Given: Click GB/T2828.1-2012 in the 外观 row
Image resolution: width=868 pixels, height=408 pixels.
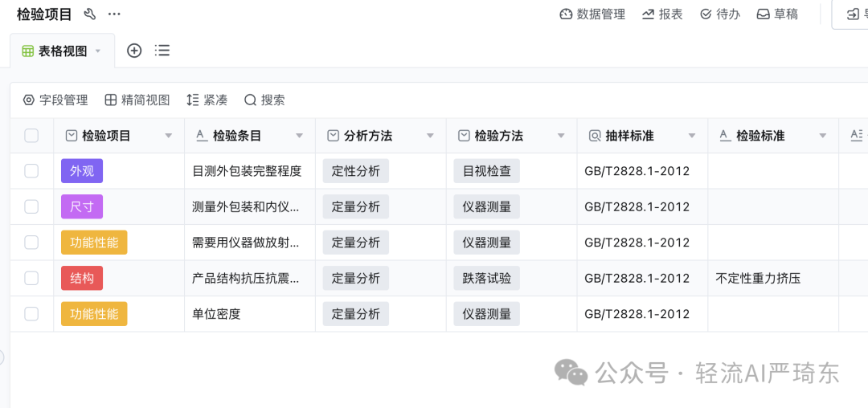Looking at the screenshot, I should pos(637,171).
